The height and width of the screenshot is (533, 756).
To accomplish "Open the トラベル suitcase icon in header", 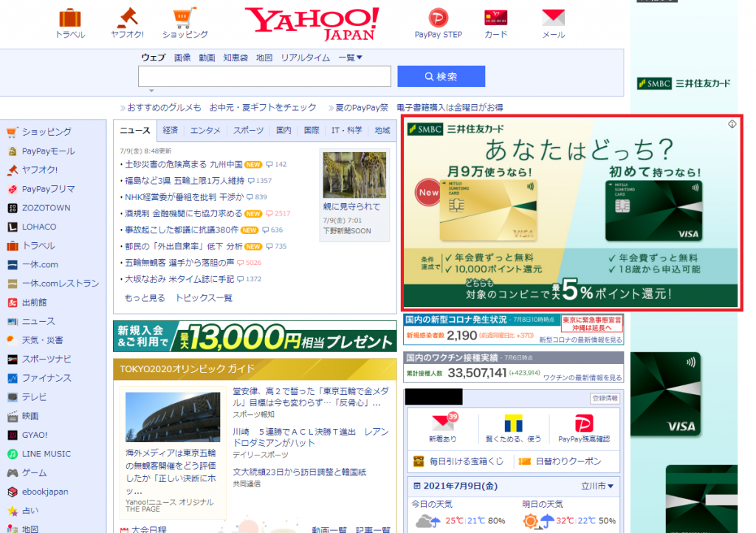I will (70, 18).
